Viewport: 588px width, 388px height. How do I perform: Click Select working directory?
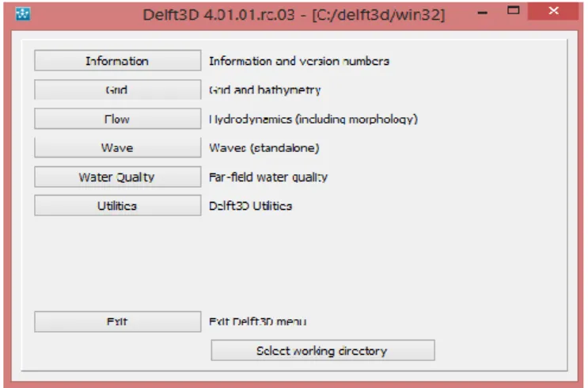click(323, 351)
